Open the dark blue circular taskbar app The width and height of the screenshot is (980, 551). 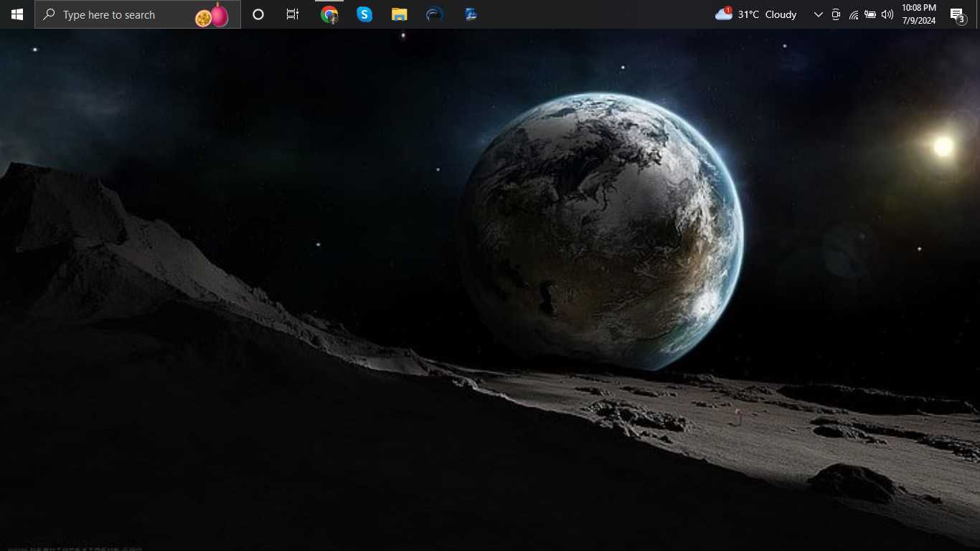tap(435, 14)
